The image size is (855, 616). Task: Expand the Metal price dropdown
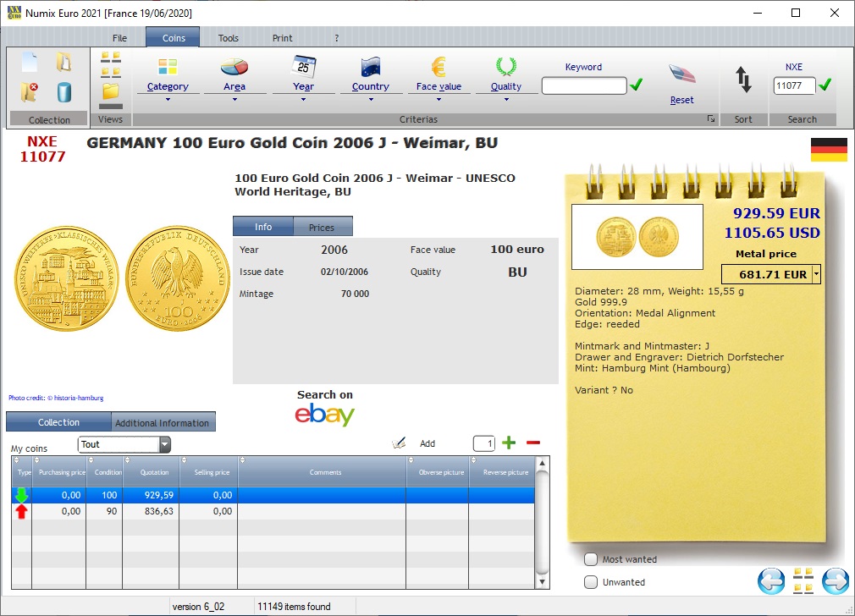816,273
